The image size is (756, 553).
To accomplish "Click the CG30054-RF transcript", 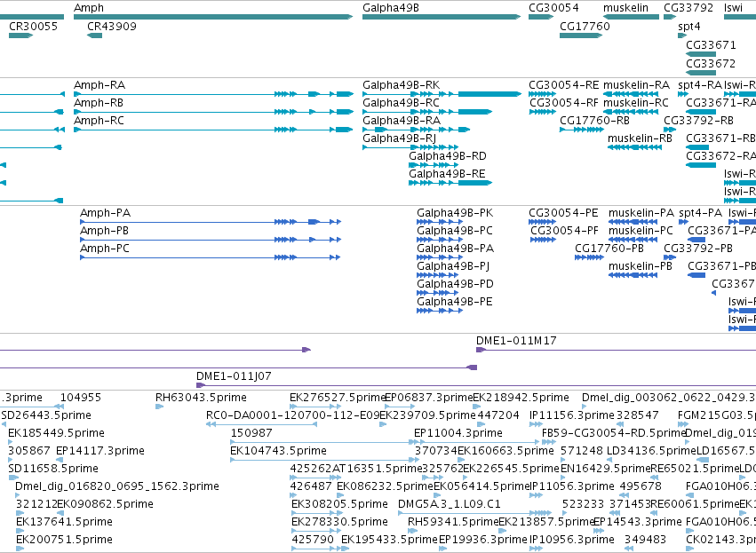I will click(543, 112).
